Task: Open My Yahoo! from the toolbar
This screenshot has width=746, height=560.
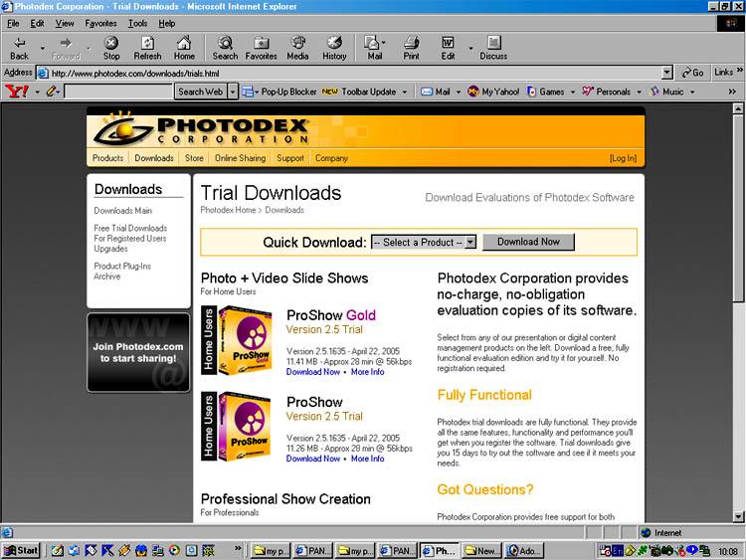Action: (493, 92)
